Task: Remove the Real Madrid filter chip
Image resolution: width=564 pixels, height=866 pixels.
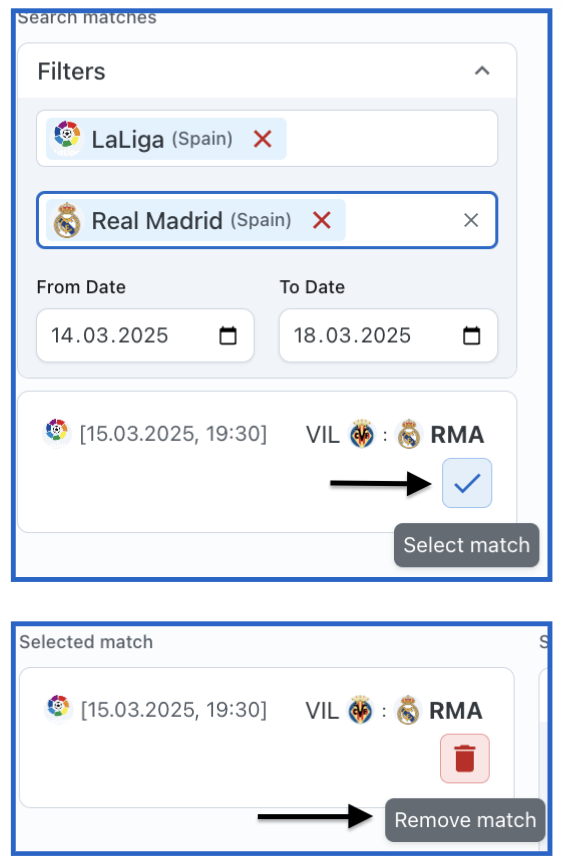Action: pos(321,220)
